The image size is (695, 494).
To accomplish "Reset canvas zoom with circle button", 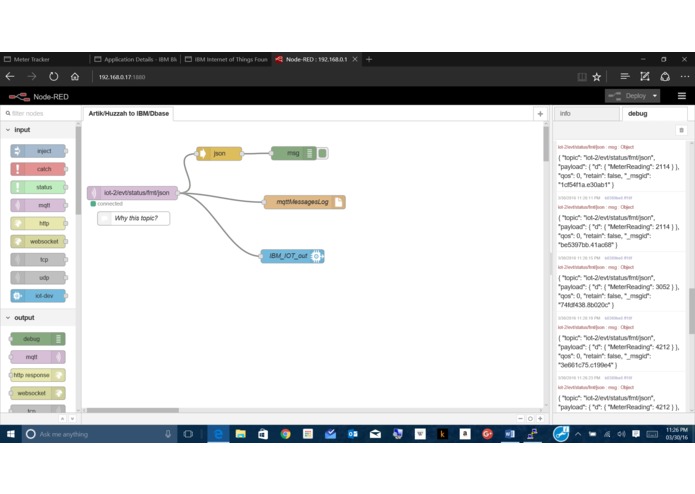I will pos(530,418).
